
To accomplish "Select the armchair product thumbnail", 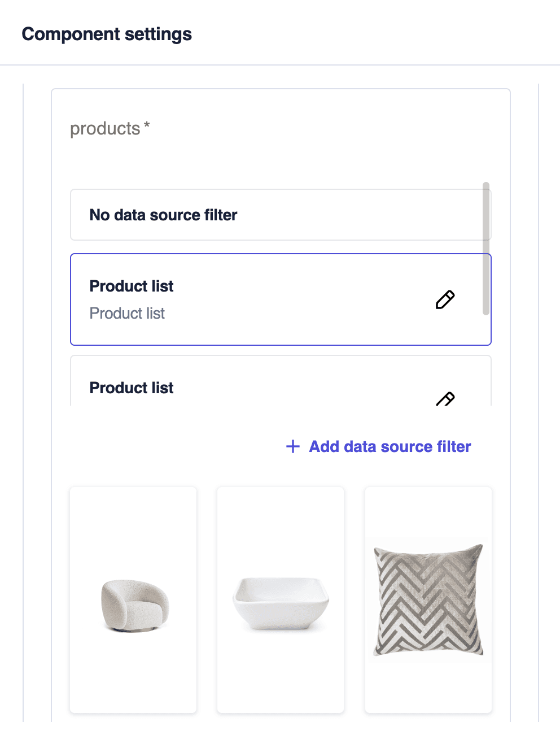I will [x=133, y=599].
